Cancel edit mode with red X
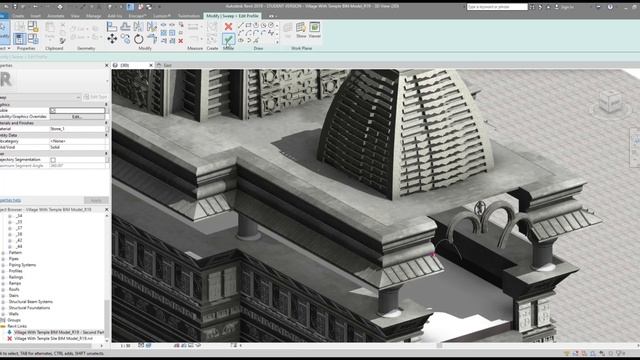This screenshot has width=640, height=360. (x=229, y=27)
